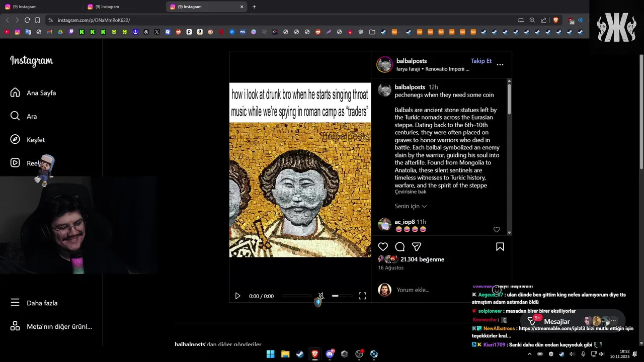Open the X bookmark
This screenshot has height=362, width=644.
tap(157, 32)
